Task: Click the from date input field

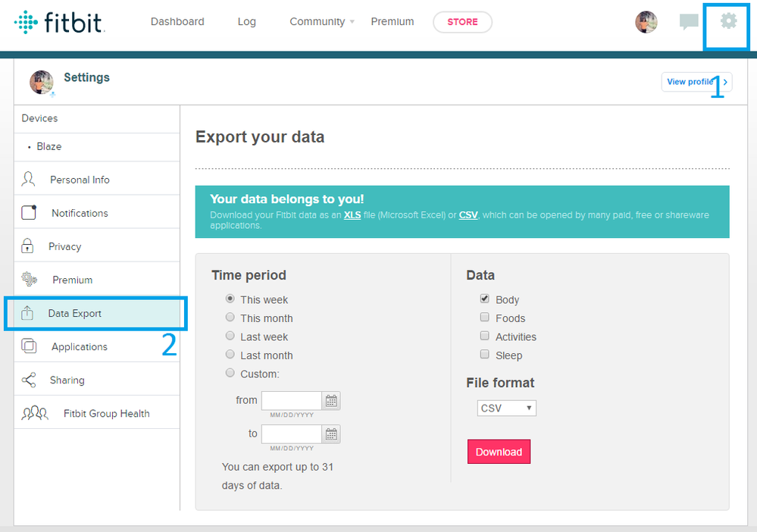Action: click(292, 401)
